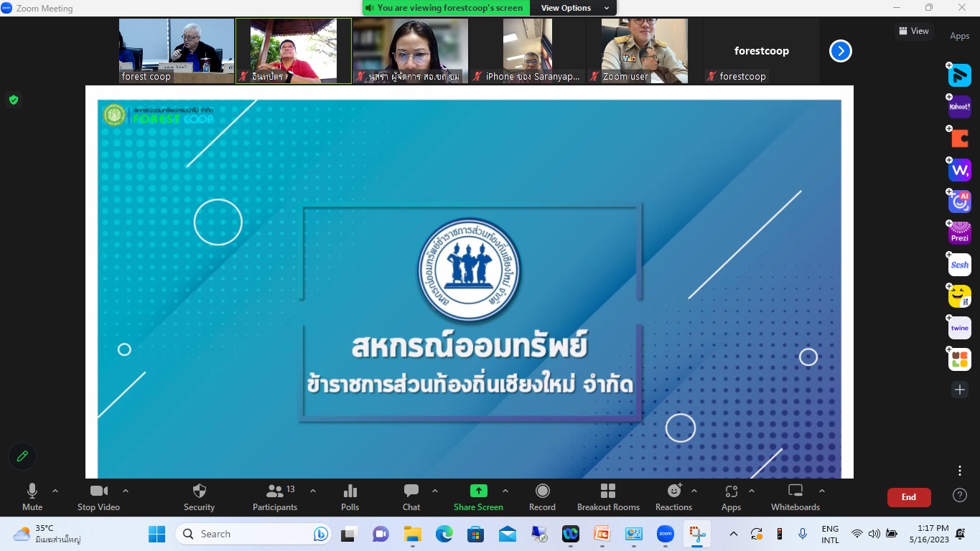This screenshot has height=551, width=980.
Task: Change the gallery View layout
Action: click(913, 31)
